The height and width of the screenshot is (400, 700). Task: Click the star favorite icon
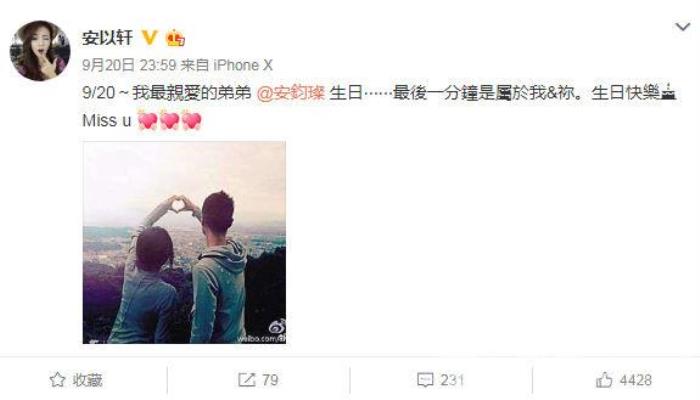[58, 380]
